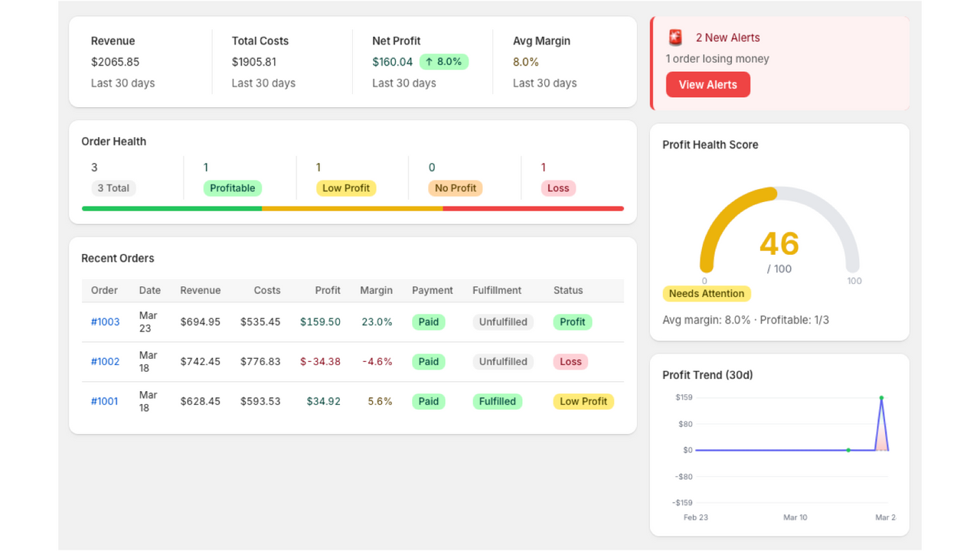Open order #1001 link
The height and width of the screenshot is (551, 980).
(x=105, y=402)
